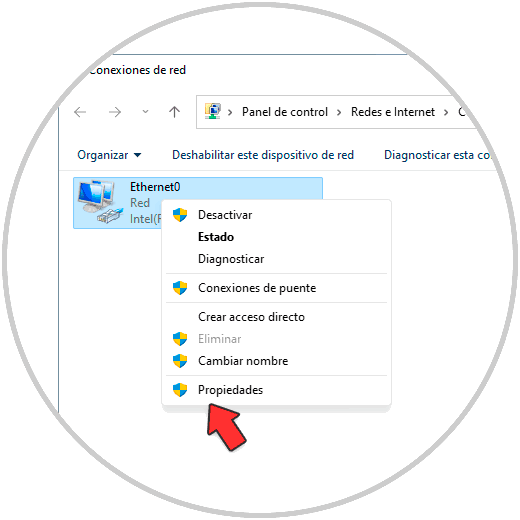520x520 pixels.
Task: Select Crear acceso directo option
Action: coord(251,317)
